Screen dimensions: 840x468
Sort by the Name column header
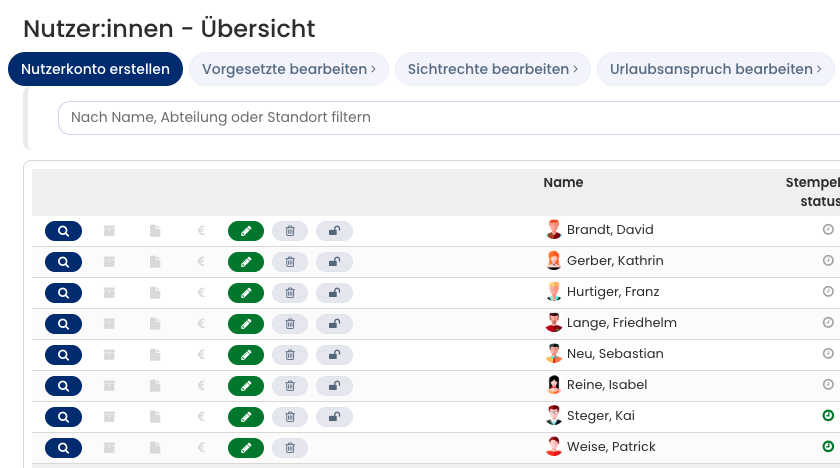(x=563, y=183)
